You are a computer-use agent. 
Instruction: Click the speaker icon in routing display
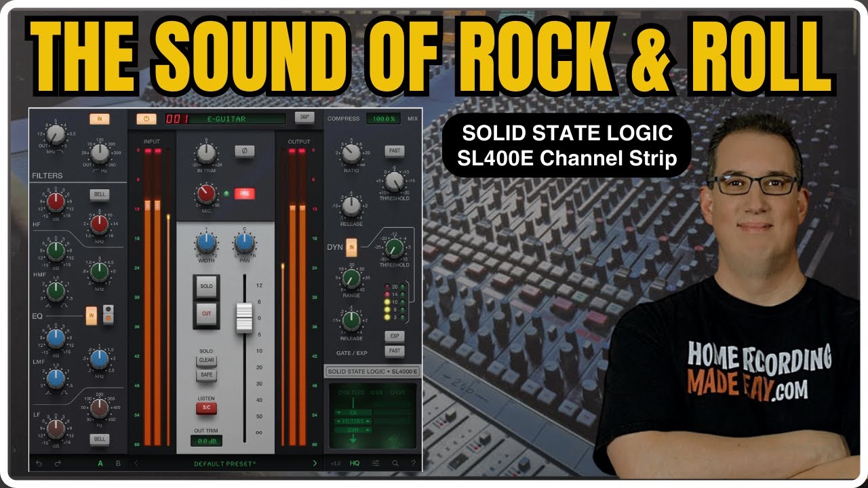pos(393,439)
